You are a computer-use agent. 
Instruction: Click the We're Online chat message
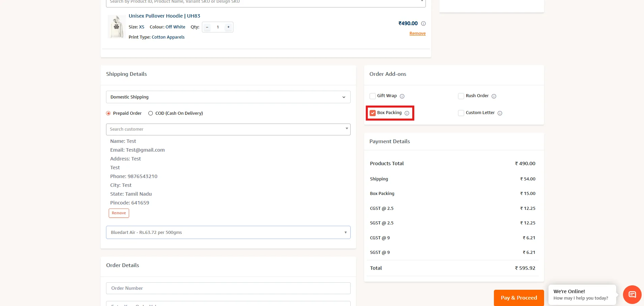click(x=582, y=294)
